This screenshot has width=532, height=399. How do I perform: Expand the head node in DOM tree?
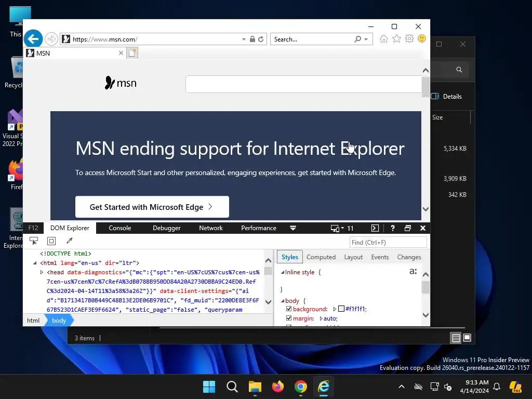42,272
